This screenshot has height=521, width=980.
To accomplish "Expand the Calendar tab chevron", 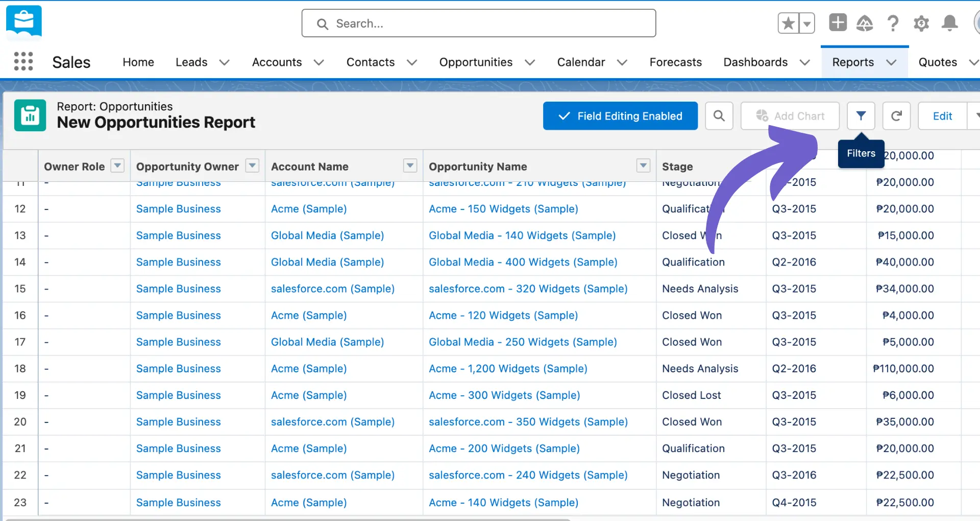I will [x=622, y=62].
